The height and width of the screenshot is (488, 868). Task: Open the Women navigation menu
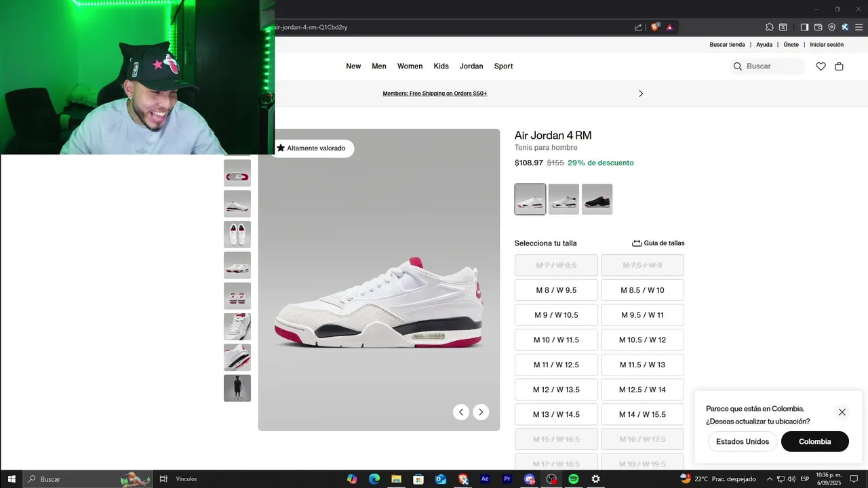click(410, 66)
